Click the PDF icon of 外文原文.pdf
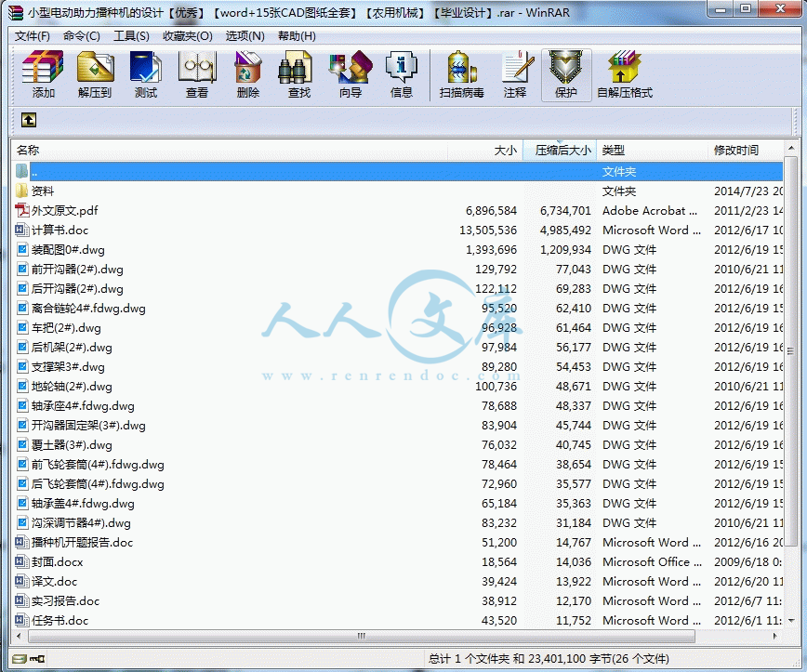This screenshot has height=672, width=807. tap(21, 210)
